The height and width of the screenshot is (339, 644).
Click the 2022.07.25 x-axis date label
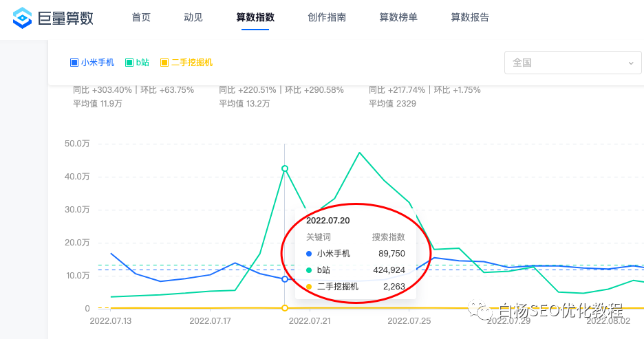pos(410,320)
